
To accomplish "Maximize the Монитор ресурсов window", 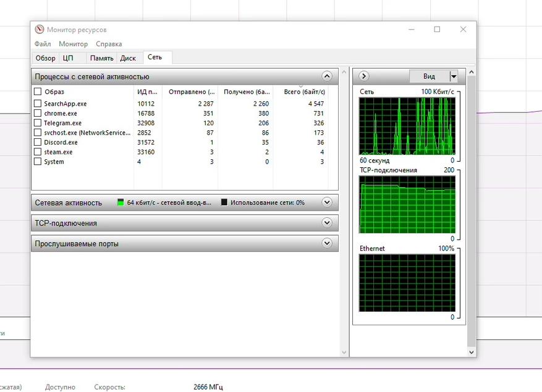I will click(x=437, y=30).
